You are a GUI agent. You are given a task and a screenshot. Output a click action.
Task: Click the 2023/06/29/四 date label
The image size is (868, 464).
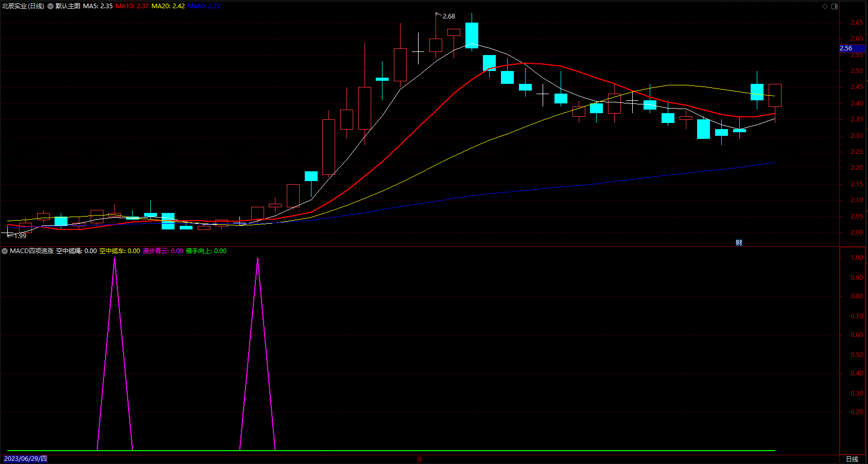click(x=25, y=459)
